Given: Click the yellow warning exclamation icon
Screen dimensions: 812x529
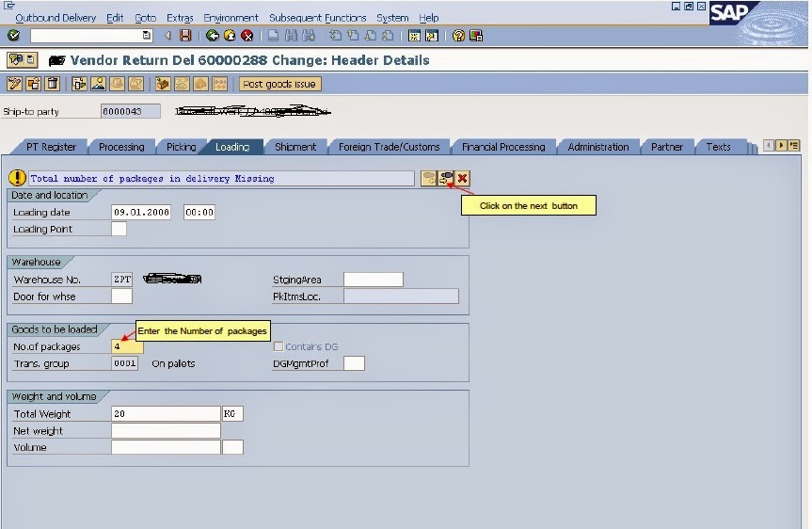Looking at the screenshot, I should [x=17, y=178].
